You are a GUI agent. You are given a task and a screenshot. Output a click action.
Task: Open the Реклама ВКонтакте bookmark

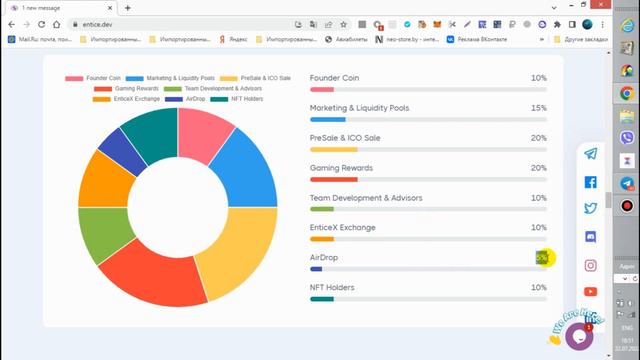477,40
